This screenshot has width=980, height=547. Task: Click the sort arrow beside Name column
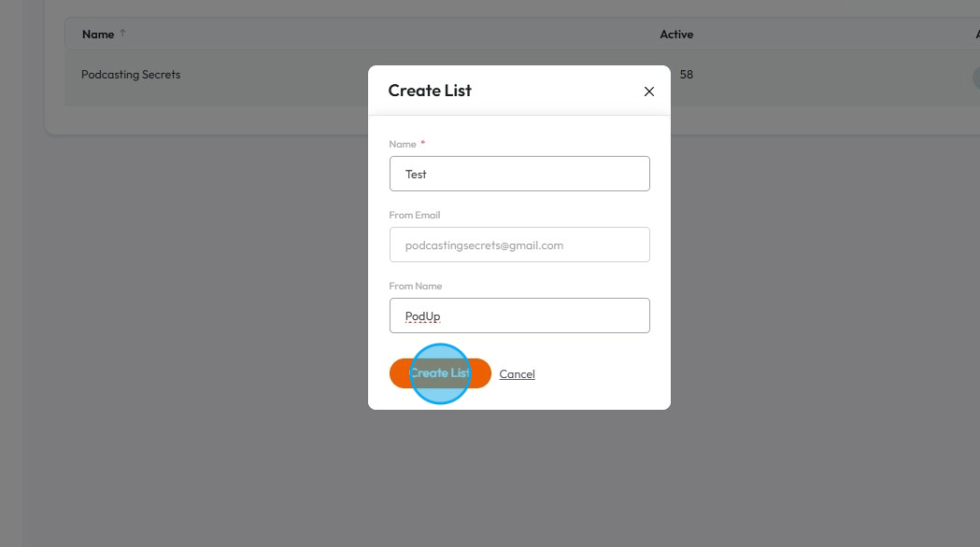(122, 34)
